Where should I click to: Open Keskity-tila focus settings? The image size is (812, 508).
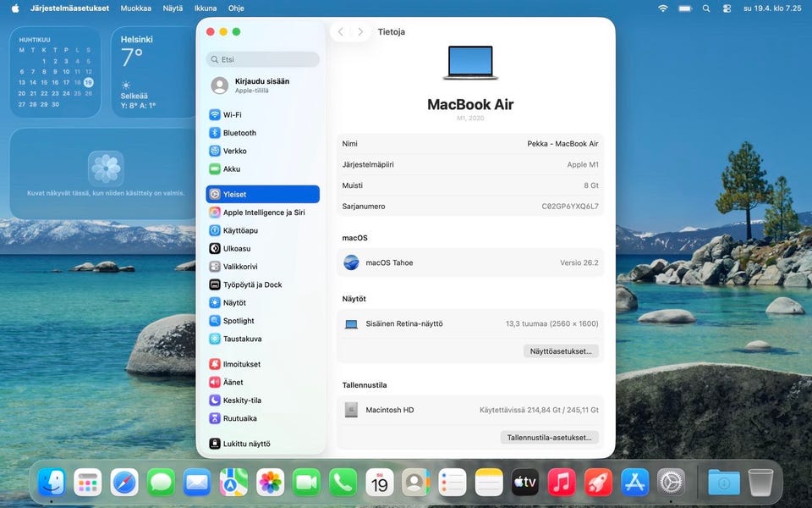(262, 400)
